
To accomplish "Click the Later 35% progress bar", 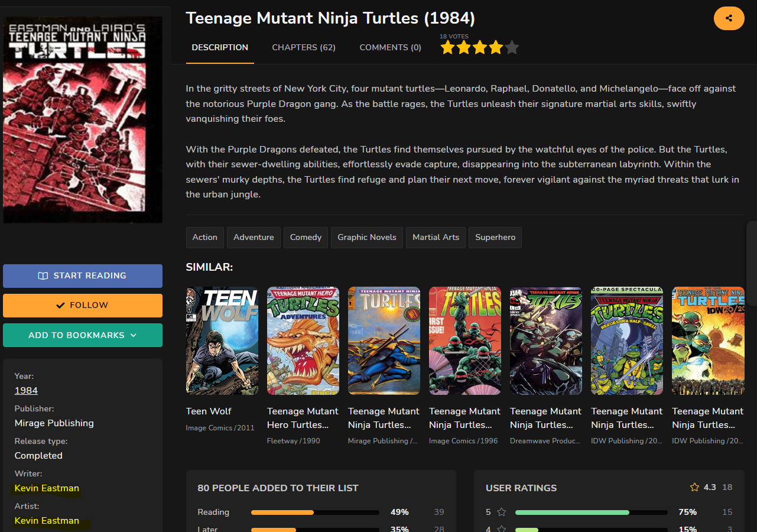I will 315,530.
